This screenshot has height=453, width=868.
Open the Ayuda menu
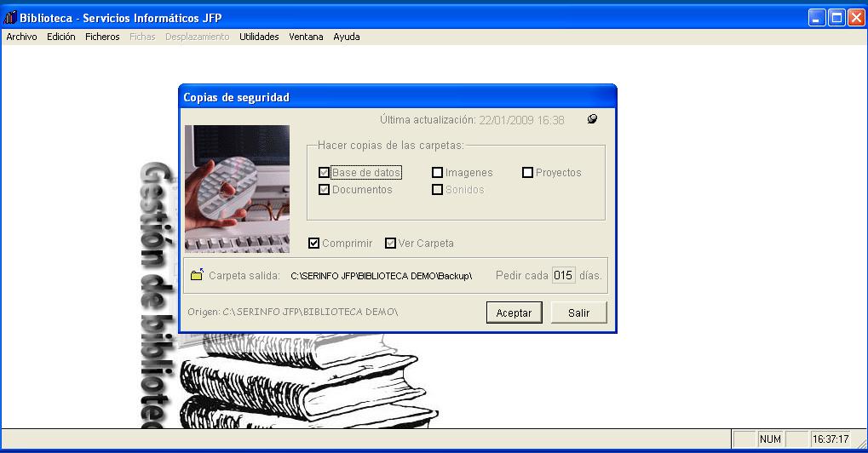[x=347, y=37]
